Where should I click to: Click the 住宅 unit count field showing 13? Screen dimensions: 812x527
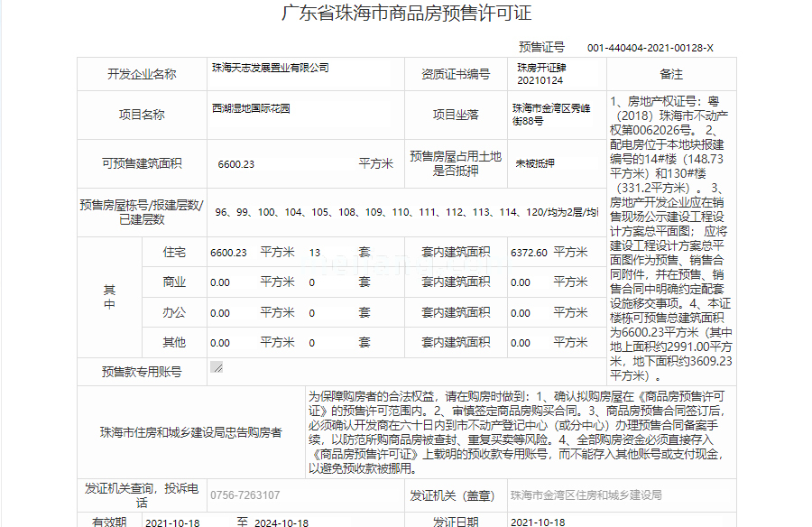[x=315, y=253]
